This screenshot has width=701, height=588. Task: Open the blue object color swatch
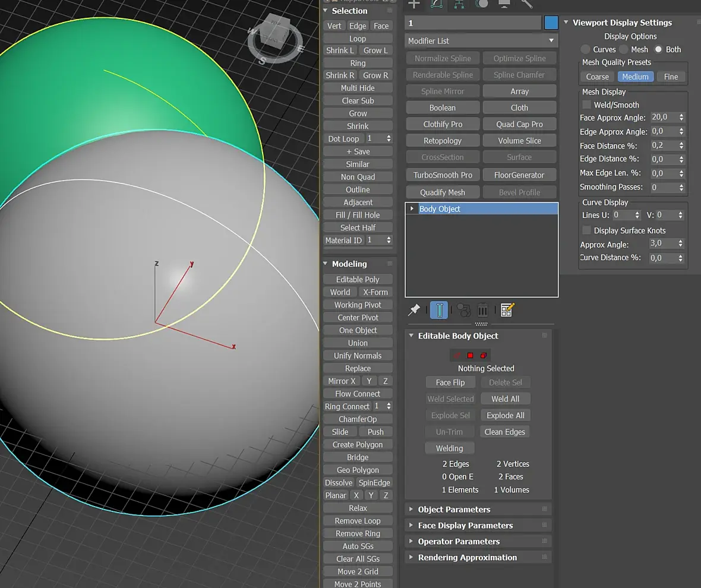(551, 23)
